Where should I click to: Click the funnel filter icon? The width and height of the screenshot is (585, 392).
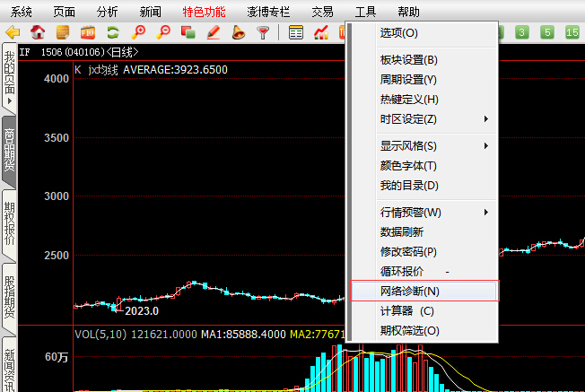pyautogui.click(x=263, y=33)
